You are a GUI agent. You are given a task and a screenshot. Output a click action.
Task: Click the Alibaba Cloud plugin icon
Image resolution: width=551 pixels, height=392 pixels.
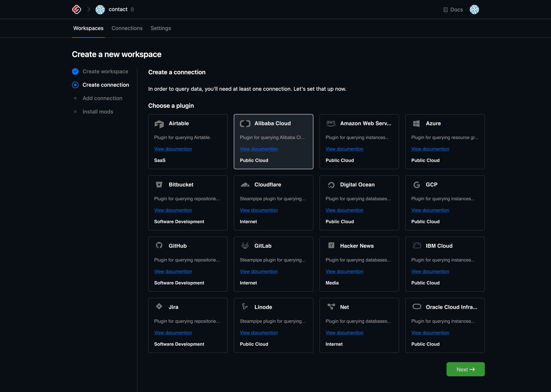[245, 124]
